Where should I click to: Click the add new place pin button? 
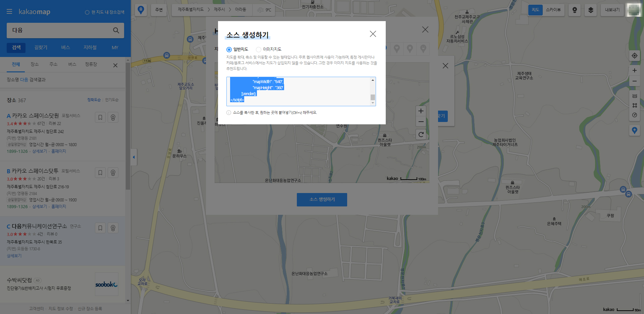tap(635, 130)
